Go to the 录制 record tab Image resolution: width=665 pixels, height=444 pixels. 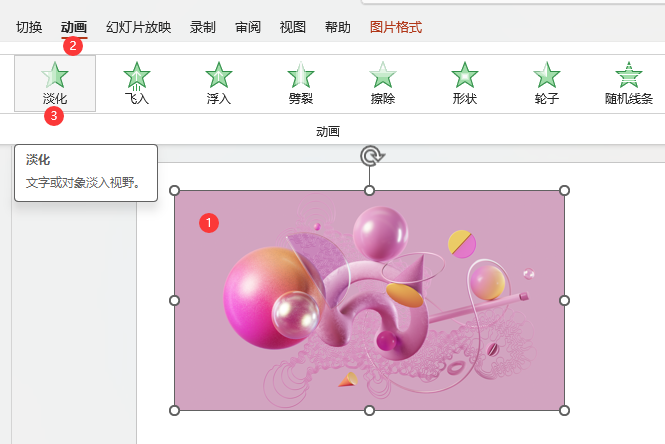point(203,27)
